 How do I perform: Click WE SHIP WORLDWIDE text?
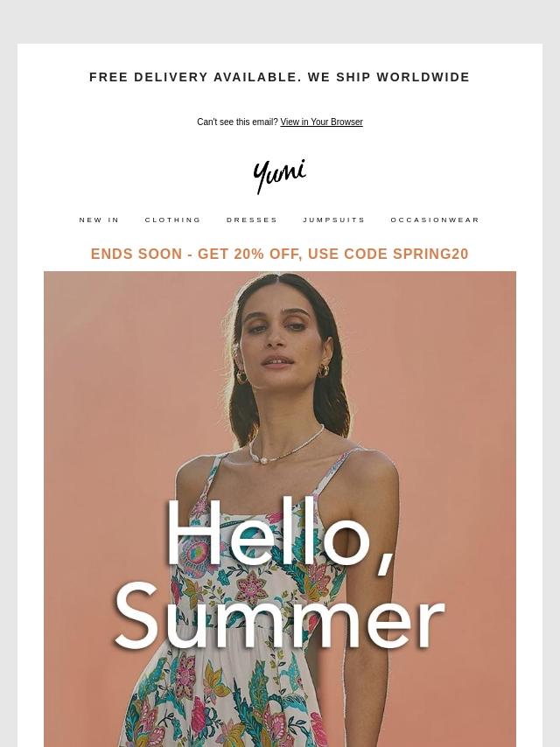point(388,77)
